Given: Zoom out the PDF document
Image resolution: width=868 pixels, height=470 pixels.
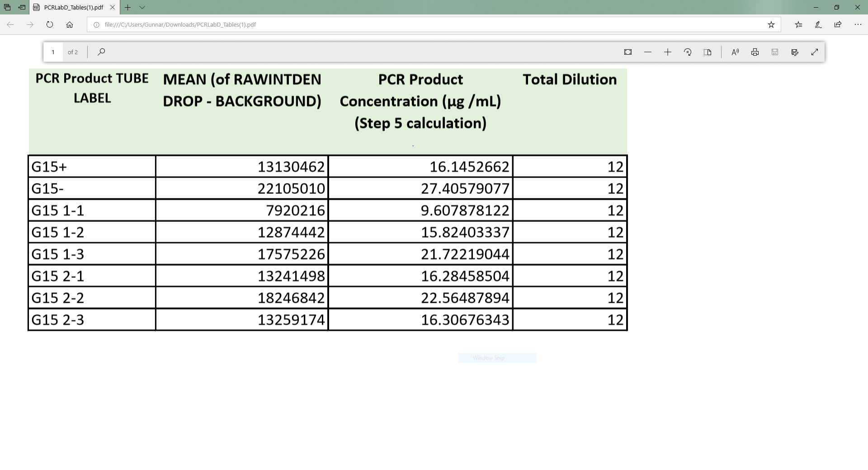Looking at the screenshot, I should click(x=648, y=52).
